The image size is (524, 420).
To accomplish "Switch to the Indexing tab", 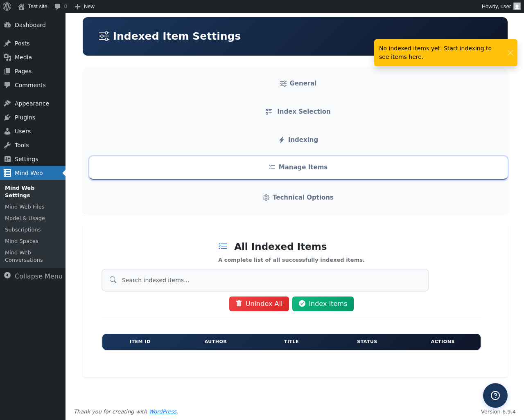I will [298, 140].
